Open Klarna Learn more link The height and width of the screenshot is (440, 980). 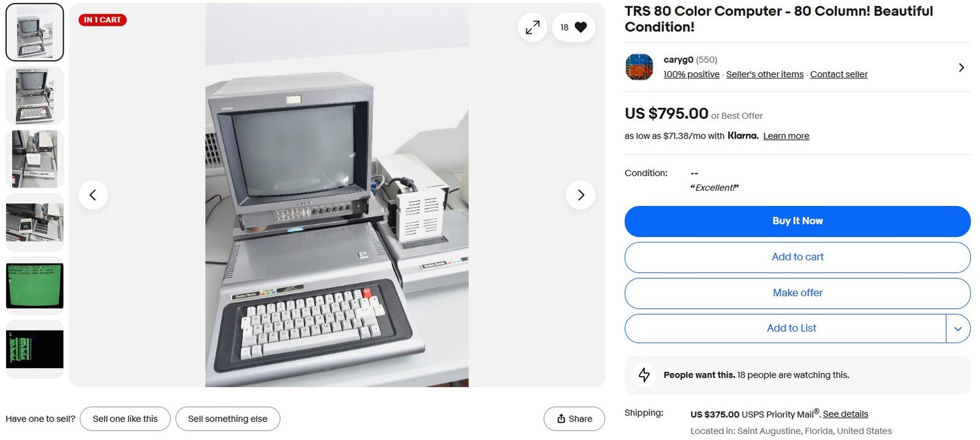click(x=786, y=136)
